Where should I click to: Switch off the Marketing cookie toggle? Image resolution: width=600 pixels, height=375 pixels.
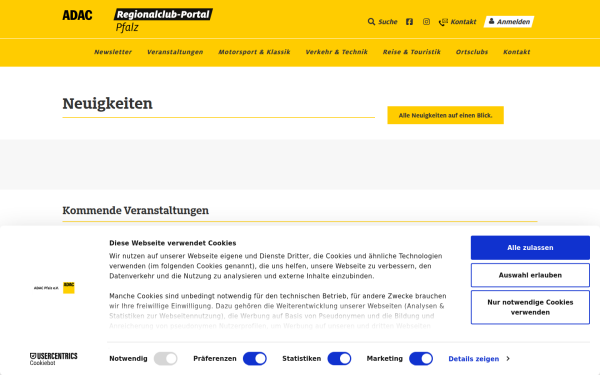tap(421, 359)
